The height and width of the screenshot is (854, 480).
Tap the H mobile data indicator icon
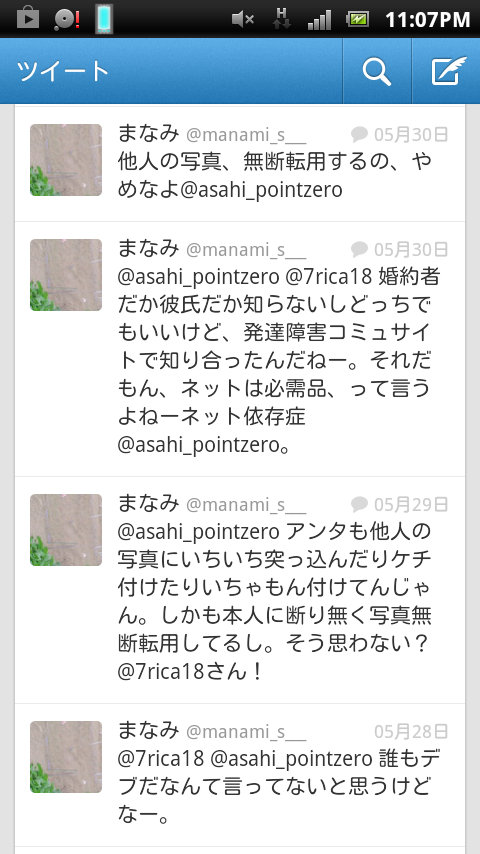[x=281, y=19]
